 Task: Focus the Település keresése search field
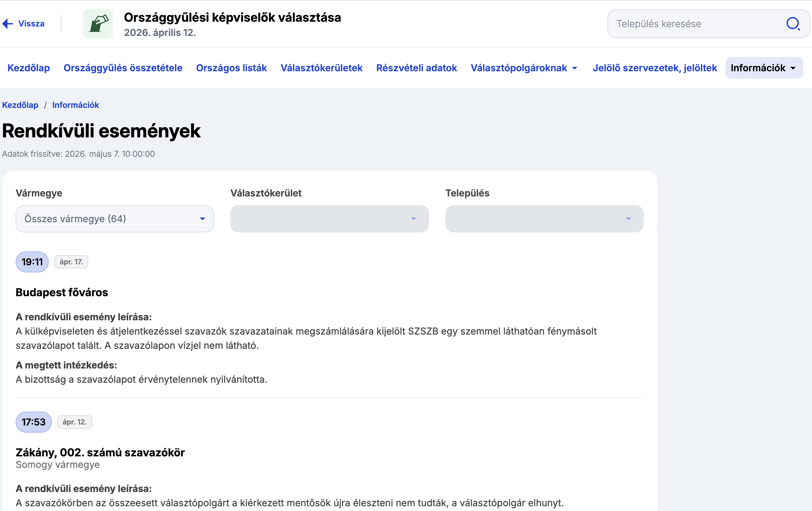tap(708, 24)
